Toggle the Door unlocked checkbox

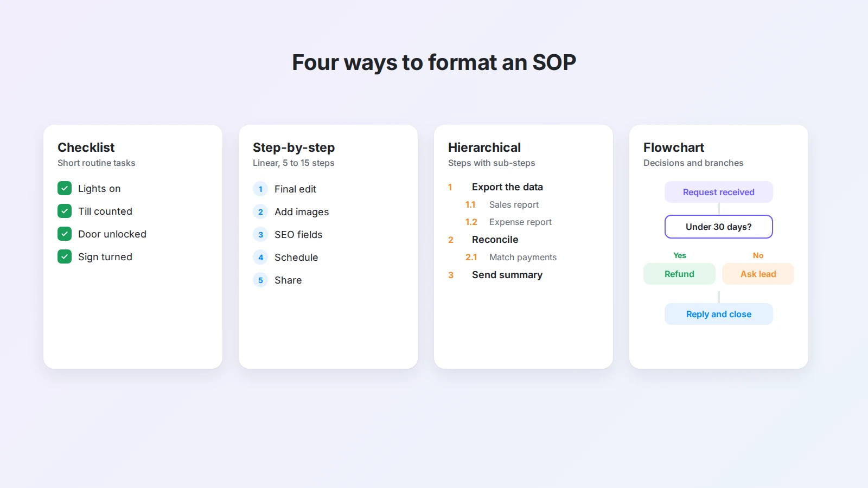65,234
